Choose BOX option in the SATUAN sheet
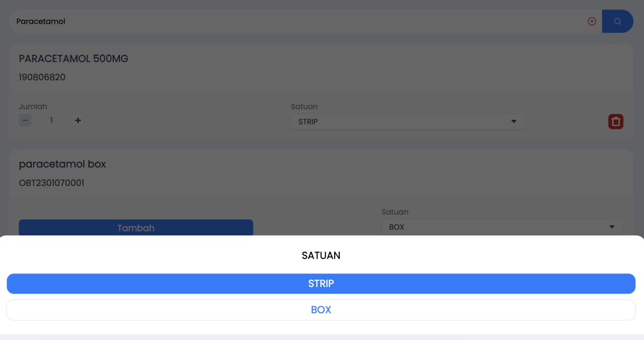 321,310
